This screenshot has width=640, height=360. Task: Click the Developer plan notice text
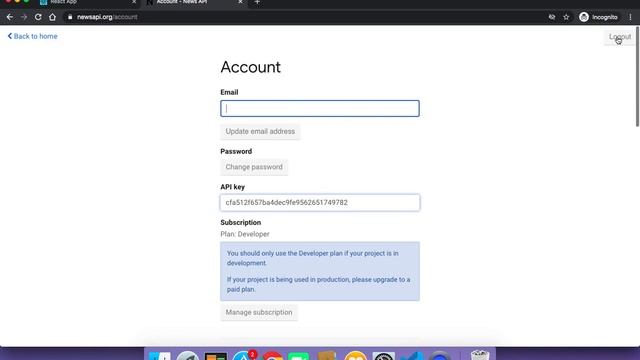click(x=320, y=271)
